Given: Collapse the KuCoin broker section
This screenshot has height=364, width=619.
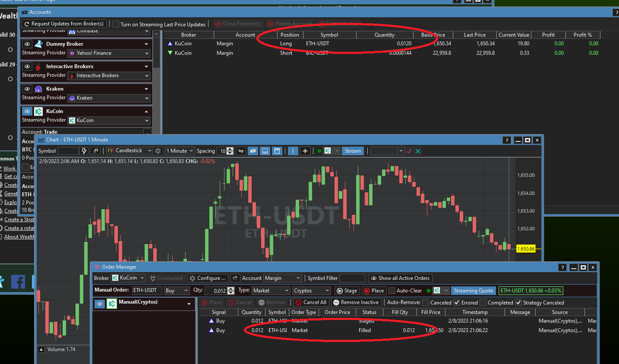Looking at the screenshot, I should (x=146, y=111).
